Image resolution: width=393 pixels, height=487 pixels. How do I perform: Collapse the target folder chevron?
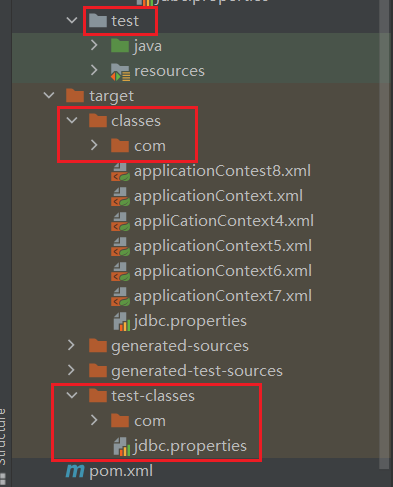[49, 96]
